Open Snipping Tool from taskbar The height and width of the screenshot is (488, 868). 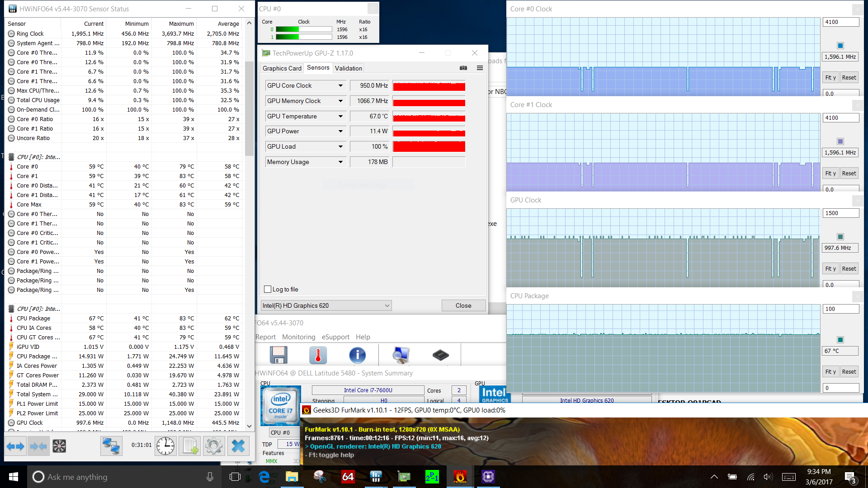click(320, 477)
